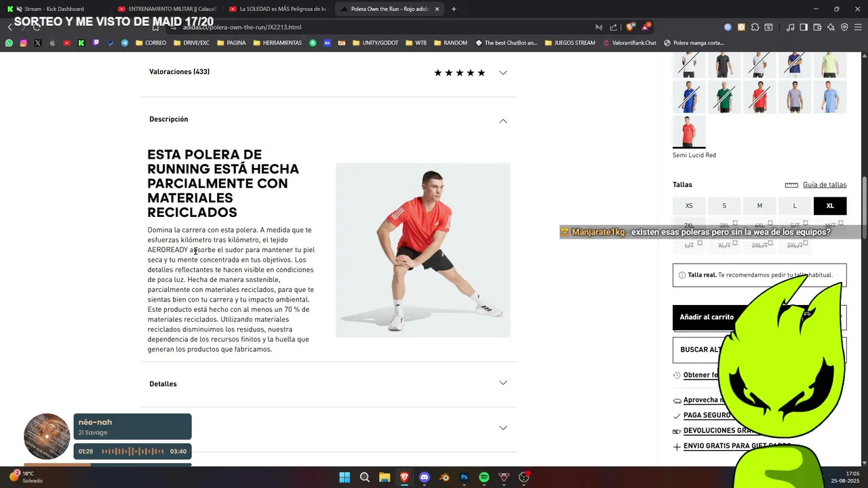
Task: Expand the Detalles section
Action: click(x=503, y=383)
